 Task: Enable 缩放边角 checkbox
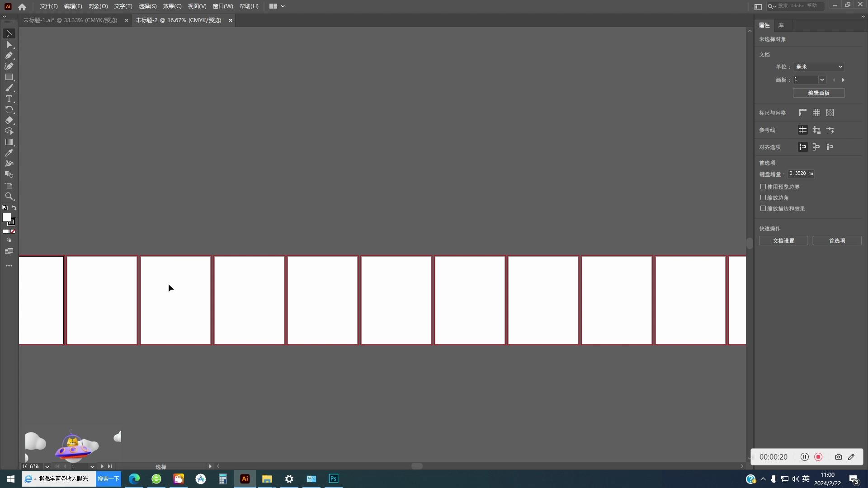point(763,198)
